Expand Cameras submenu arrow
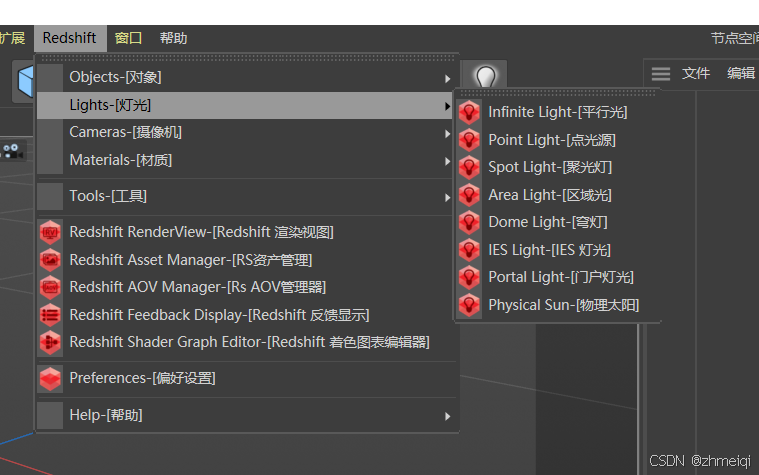 (447, 134)
